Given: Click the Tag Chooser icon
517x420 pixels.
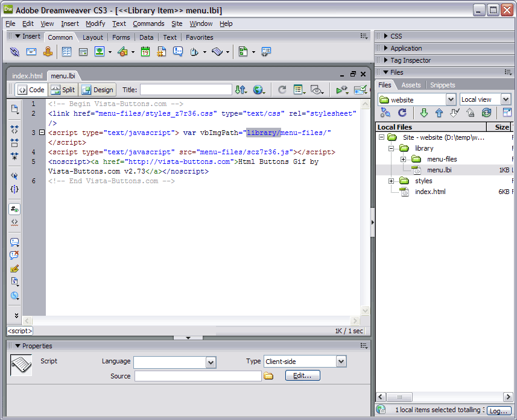Looking at the screenshot, I should [x=266, y=52].
